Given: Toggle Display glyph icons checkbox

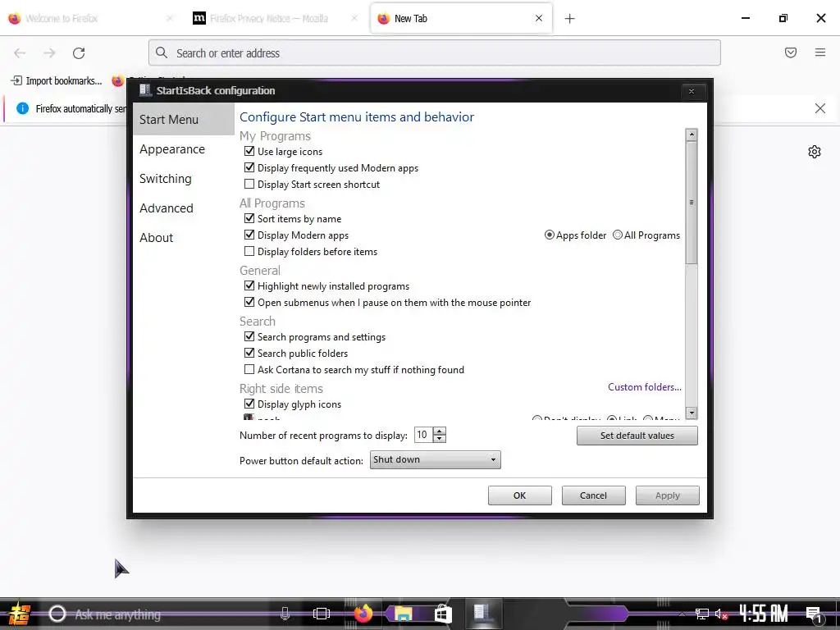Looking at the screenshot, I should (x=249, y=404).
